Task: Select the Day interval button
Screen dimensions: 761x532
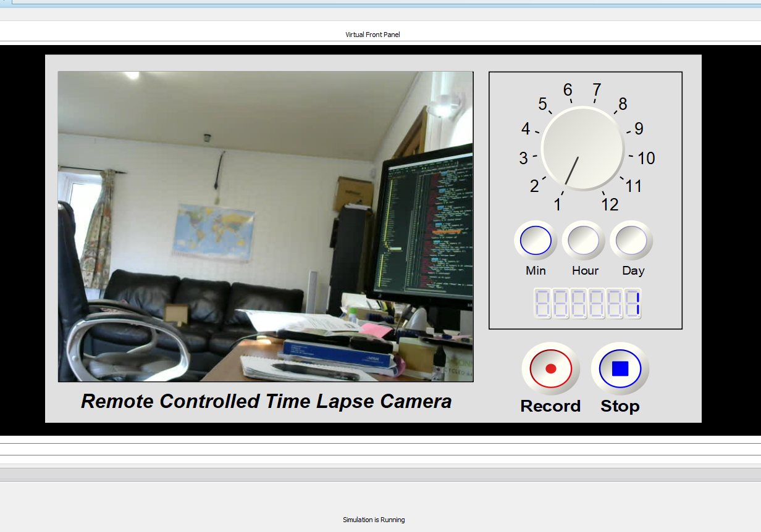Action: click(x=631, y=239)
